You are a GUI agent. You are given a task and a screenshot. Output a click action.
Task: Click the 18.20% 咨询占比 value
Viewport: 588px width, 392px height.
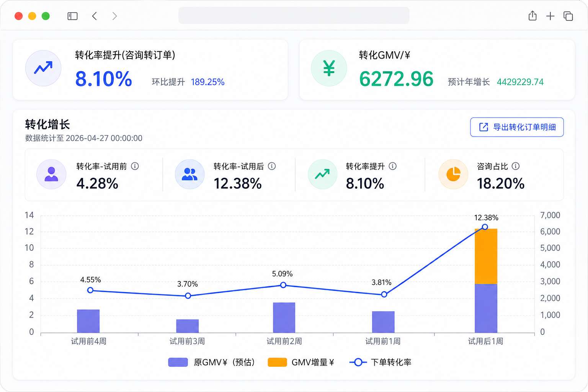click(501, 184)
